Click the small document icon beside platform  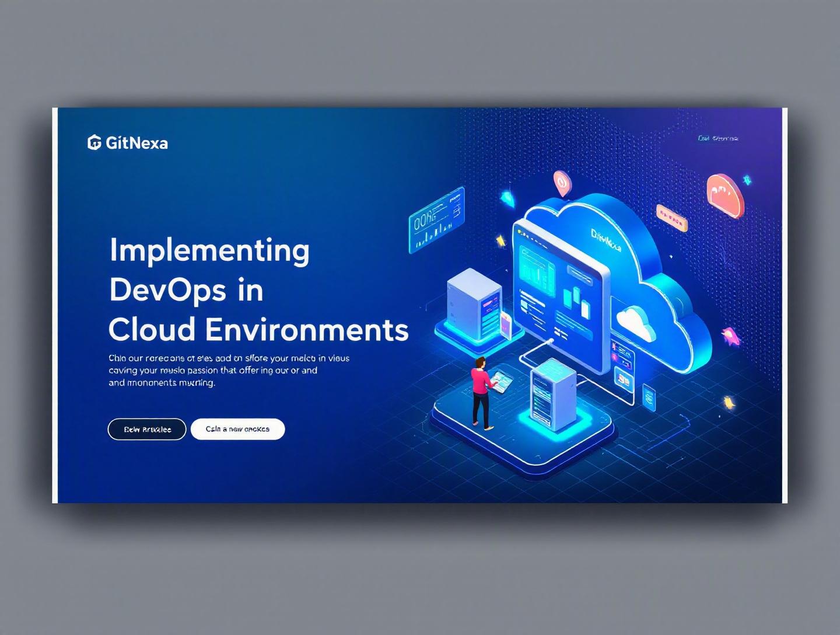649,397
